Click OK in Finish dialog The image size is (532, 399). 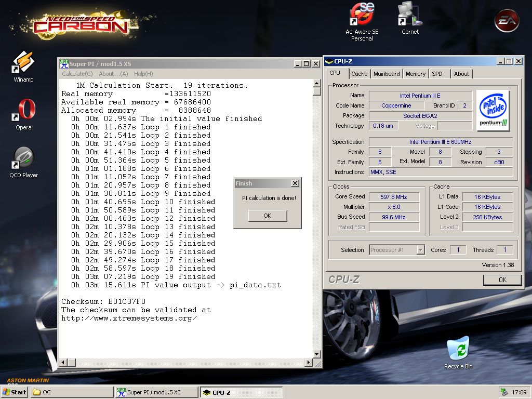pyautogui.click(x=268, y=216)
